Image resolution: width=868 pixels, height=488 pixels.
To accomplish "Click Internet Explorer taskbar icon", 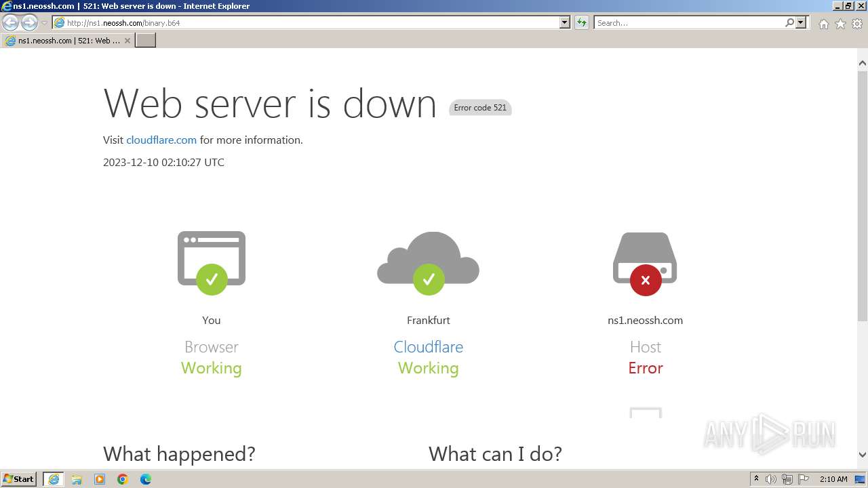I will (x=54, y=479).
